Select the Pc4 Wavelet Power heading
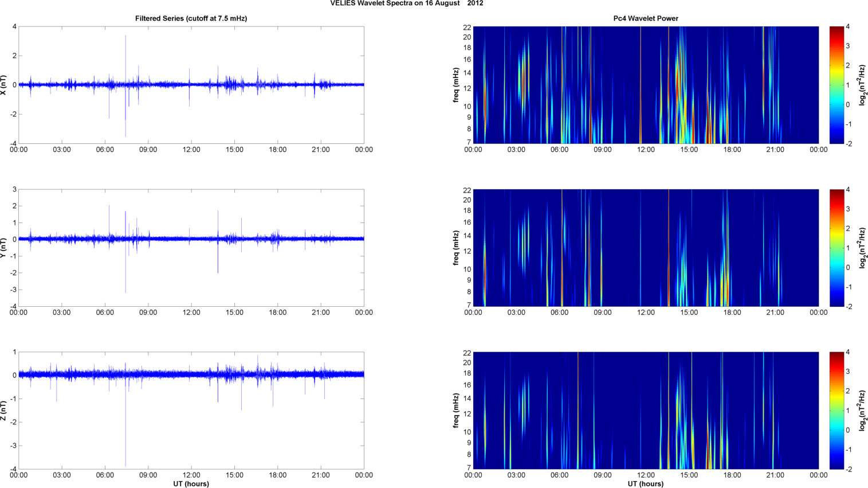The width and height of the screenshot is (868, 488). [645, 18]
